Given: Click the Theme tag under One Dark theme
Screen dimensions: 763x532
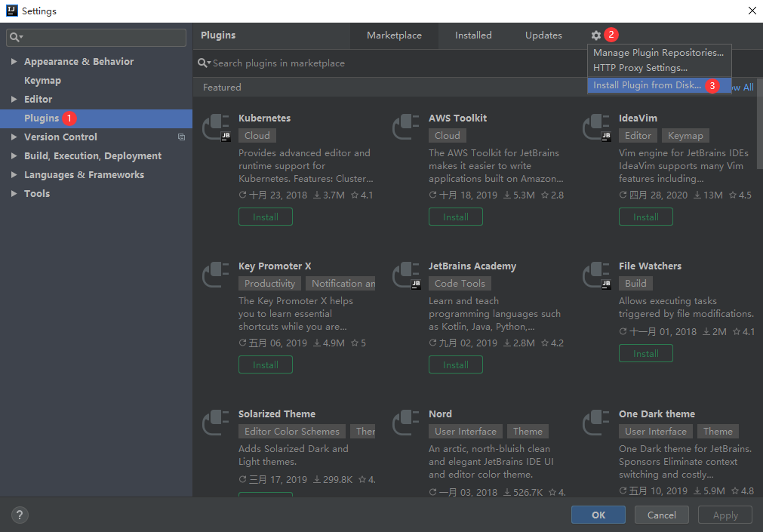Looking at the screenshot, I should click(x=718, y=432).
